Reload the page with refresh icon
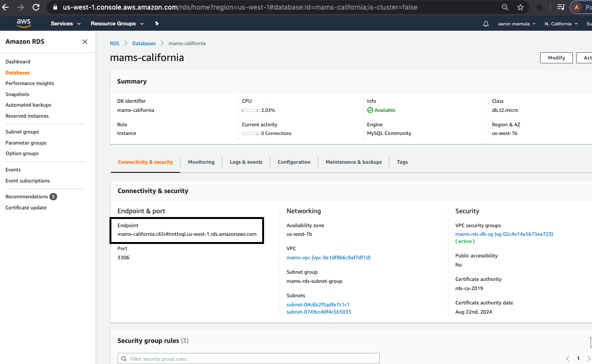The height and width of the screenshot is (364, 592). [36, 7]
